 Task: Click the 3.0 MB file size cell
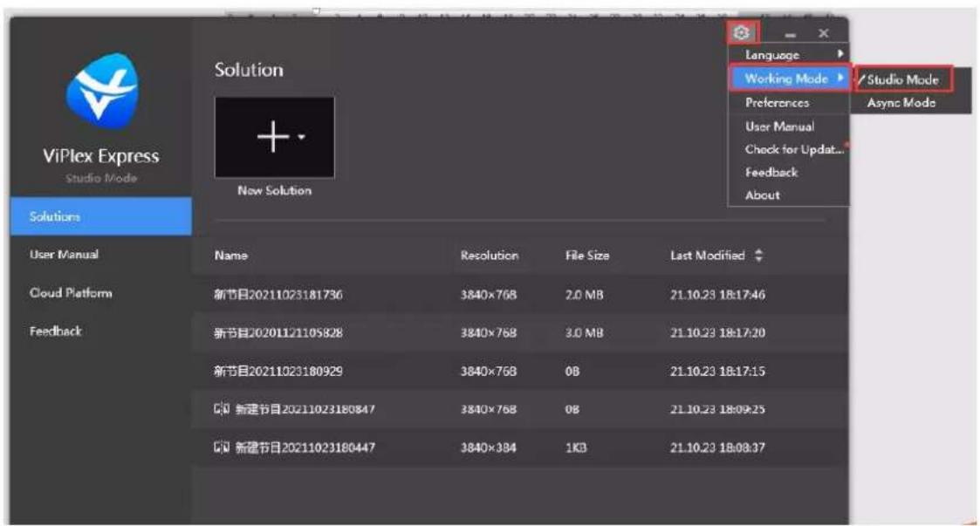click(584, 332)
